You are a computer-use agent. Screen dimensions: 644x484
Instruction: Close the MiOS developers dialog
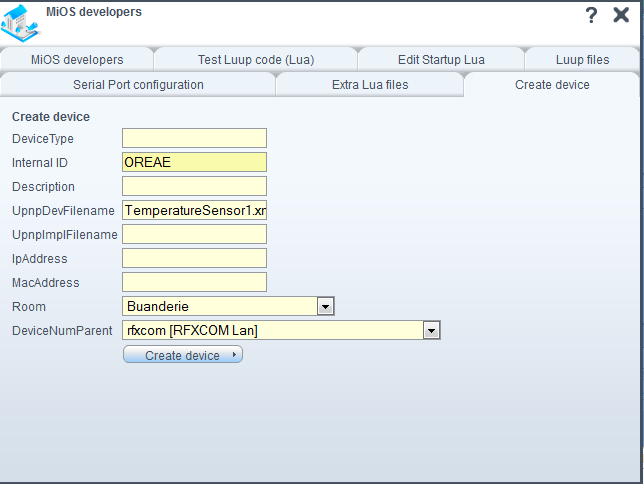point(621,15)
